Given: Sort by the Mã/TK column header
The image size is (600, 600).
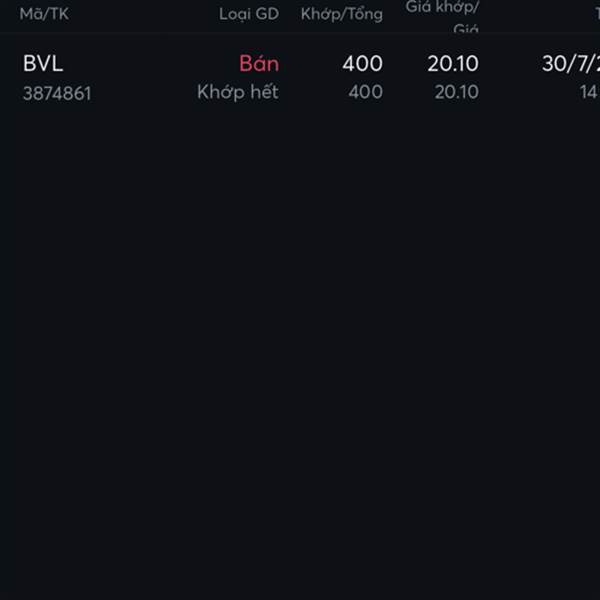Looking at the screenshot, I should coord(44,14).
